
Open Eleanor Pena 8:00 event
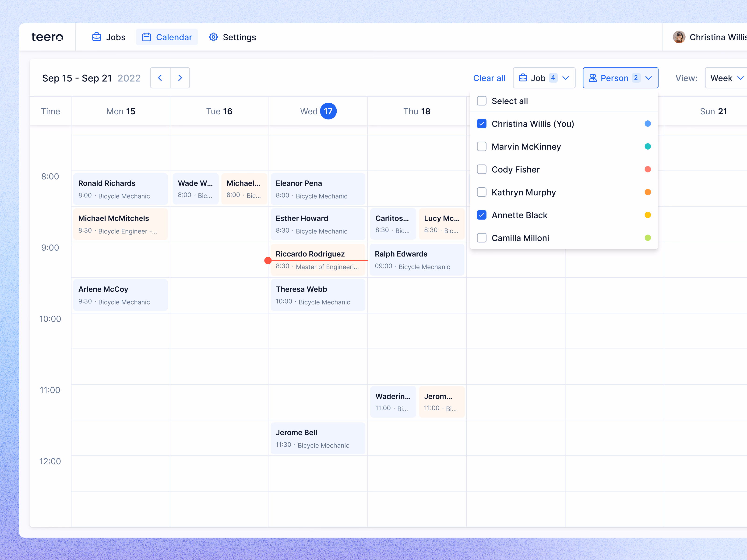(318, 189)
